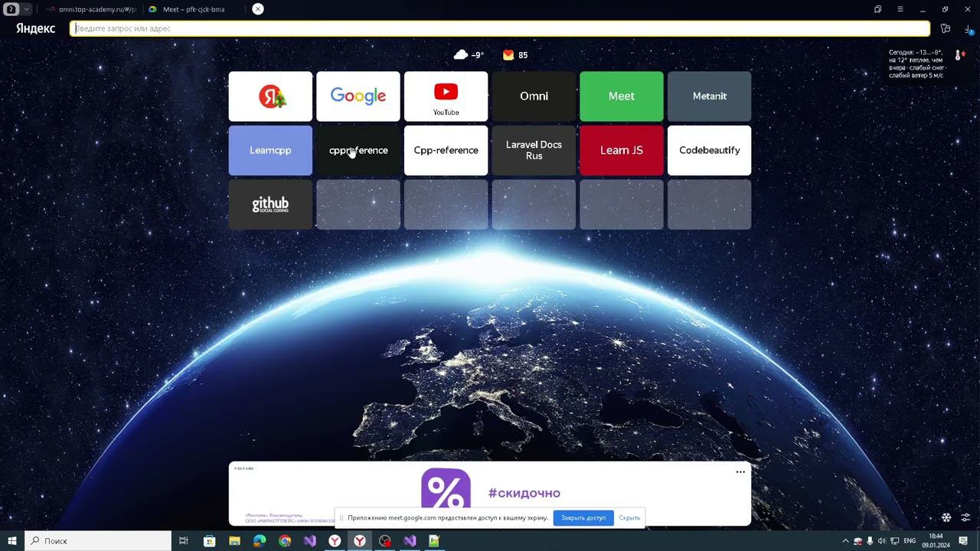Click the purple percent ad logo
This screenshot has height=551, width=980.
click(x=446, y=490)
